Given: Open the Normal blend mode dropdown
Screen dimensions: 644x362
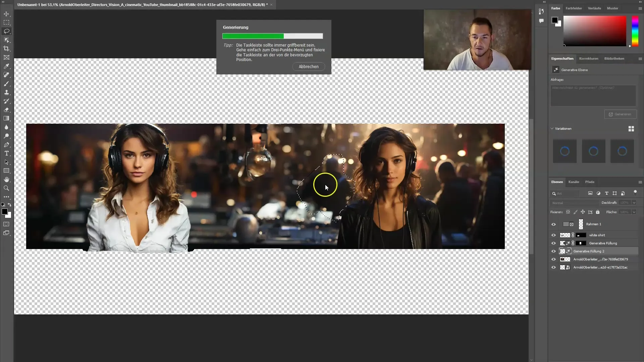Looking at the screenshot, I should pos(575,203).
